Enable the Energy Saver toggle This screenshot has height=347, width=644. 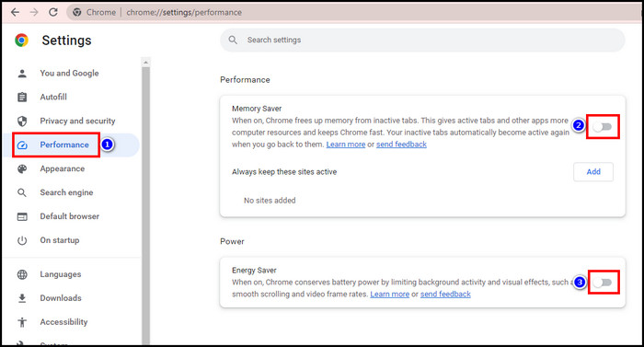(603, 283)
